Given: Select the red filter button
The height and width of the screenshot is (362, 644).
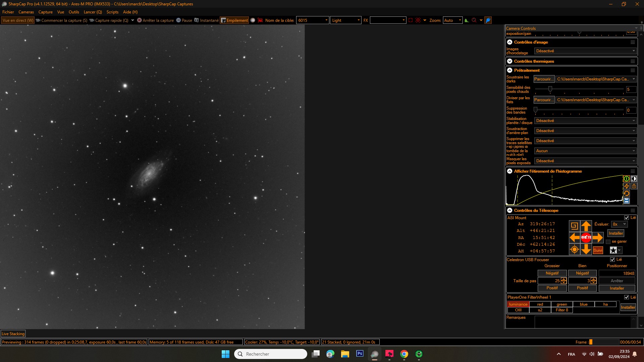Looking at the screenshot, I should coord(540,304).
